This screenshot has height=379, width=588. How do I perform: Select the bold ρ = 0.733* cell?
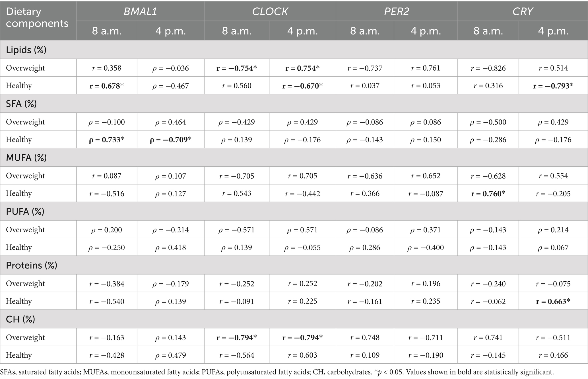click(x=107, y=140)
